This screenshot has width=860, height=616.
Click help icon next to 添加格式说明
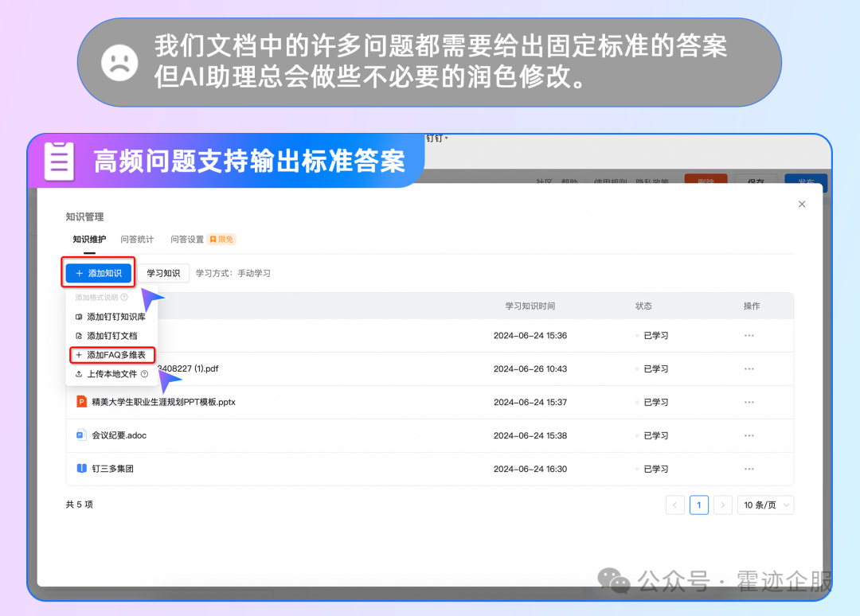point(124,298)
